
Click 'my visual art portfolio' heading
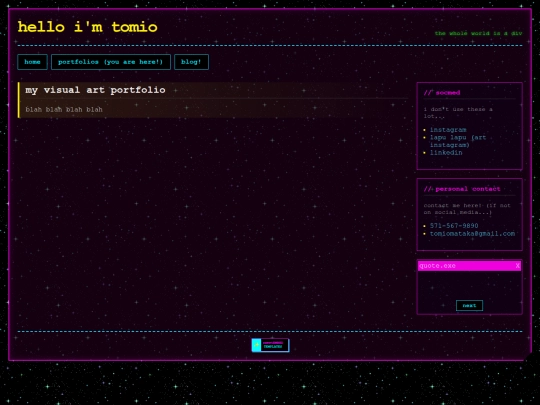point(95,90)
